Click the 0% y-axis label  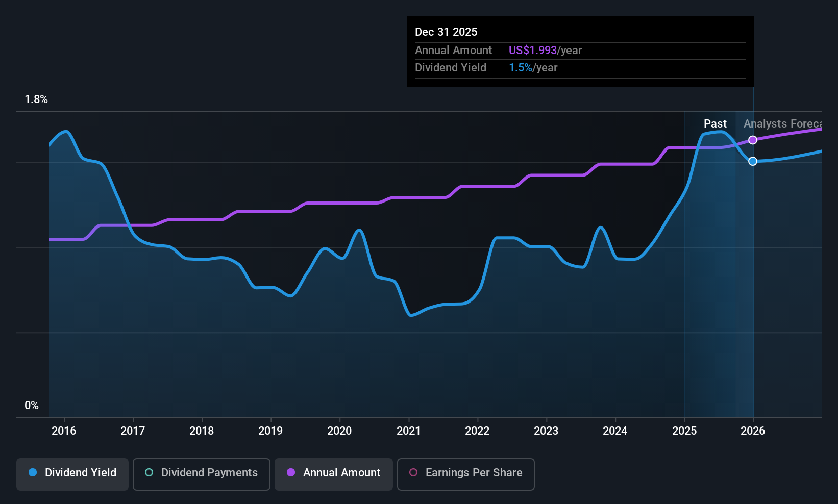[x=32, y=406]
